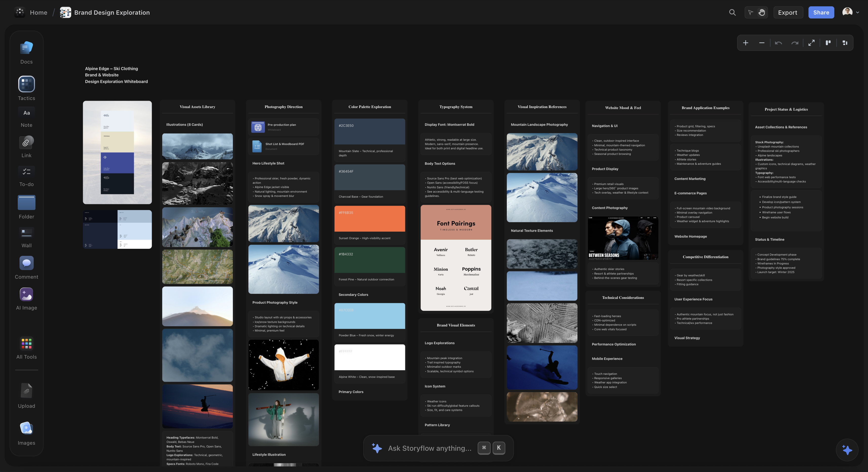Export the whiteboard
Screen dimensions: 868x472
click(788, 12)
